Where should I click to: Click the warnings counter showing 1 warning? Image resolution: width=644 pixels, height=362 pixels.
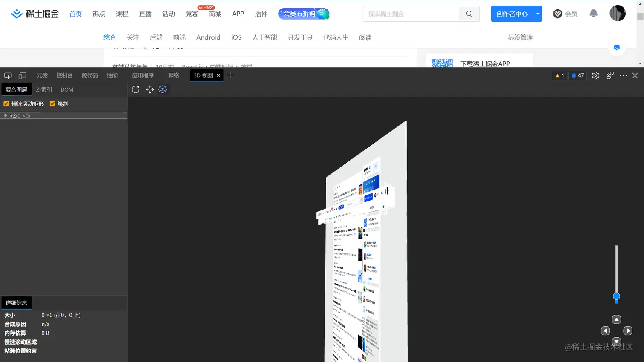[559, 75]
